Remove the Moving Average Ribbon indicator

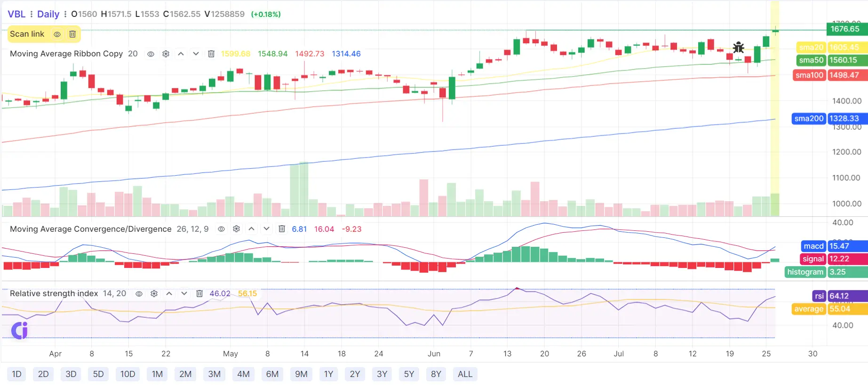[x=211, y=54]
